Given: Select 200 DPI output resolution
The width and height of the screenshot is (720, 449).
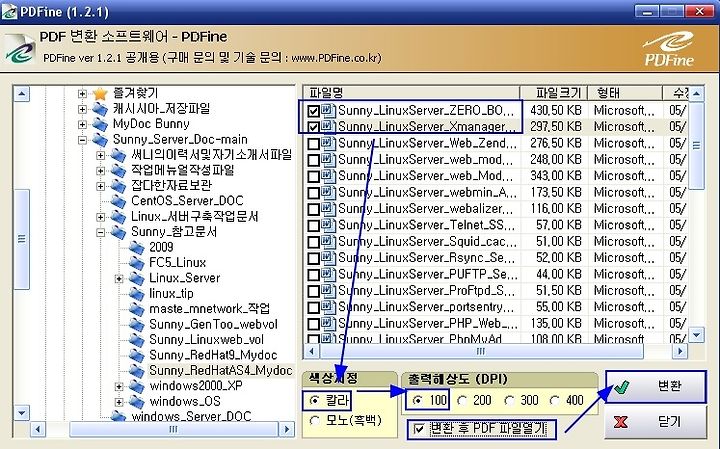Looking at the screenshot, I should pyautogui.click(x=462, y=401).
